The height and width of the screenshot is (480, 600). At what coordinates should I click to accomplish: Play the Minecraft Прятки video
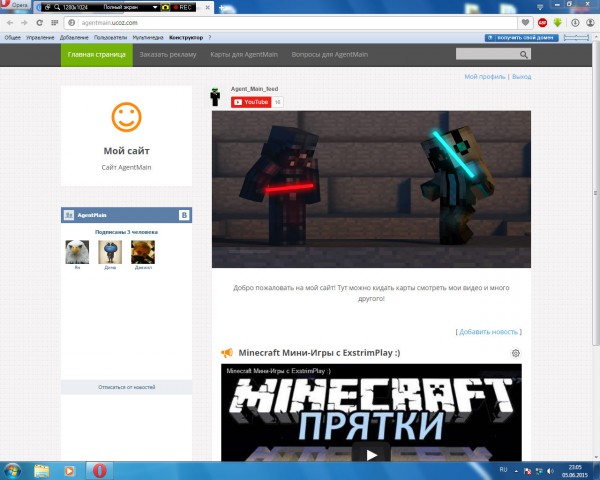[371, 455]
